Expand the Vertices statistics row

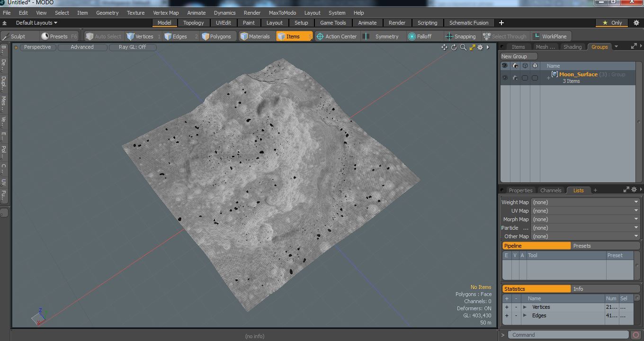point(525,307)
